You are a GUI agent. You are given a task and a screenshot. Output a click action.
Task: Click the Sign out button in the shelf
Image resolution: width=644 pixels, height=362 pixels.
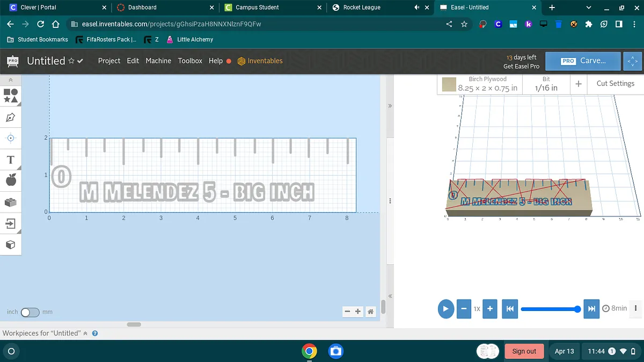tap(524, 351)
